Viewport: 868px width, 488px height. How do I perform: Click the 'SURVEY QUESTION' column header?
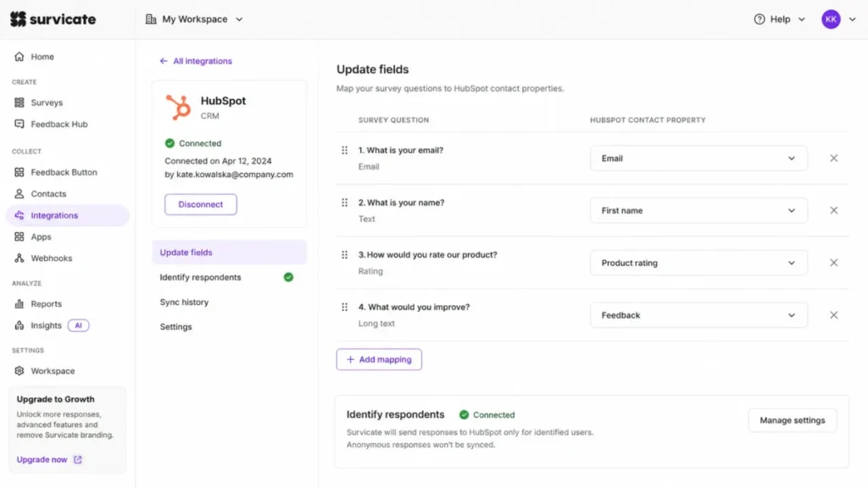(393, 120)
